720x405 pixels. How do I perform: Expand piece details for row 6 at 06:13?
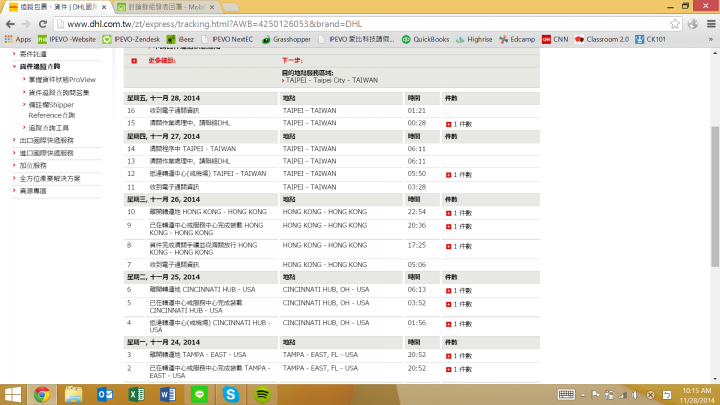[x=449, y=291]
